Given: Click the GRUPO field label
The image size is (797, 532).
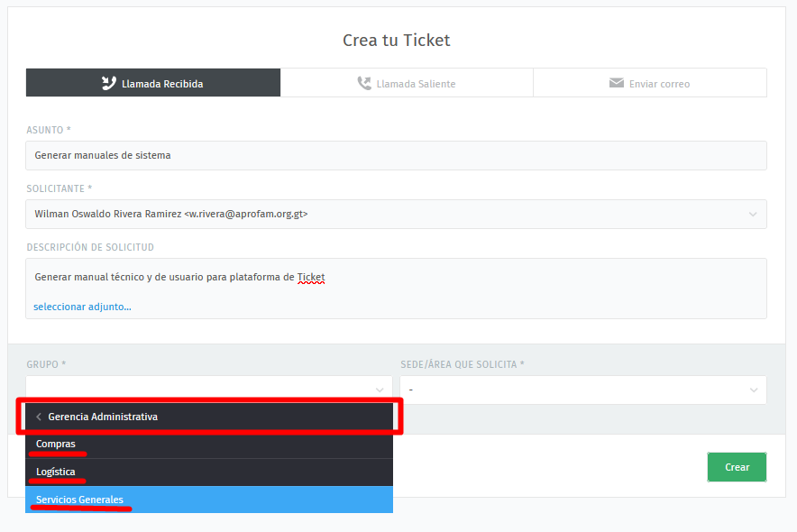Looking at the screenshot, I should click(46, 364).
